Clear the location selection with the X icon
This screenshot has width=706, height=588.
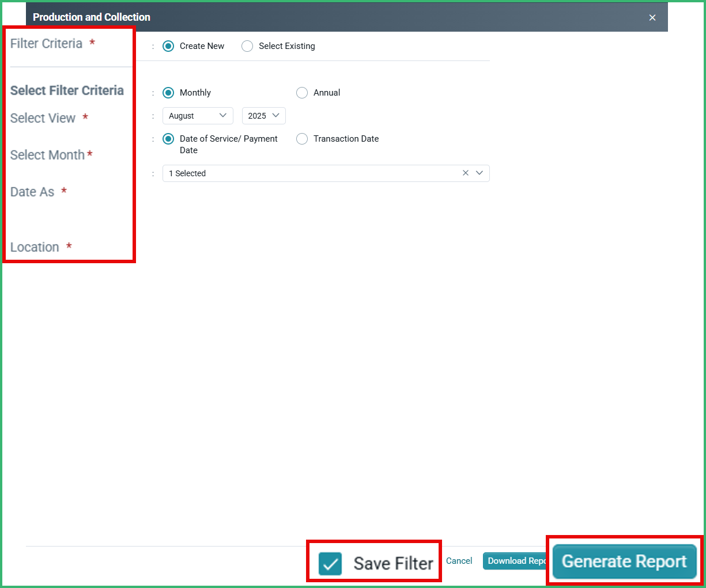466,173
